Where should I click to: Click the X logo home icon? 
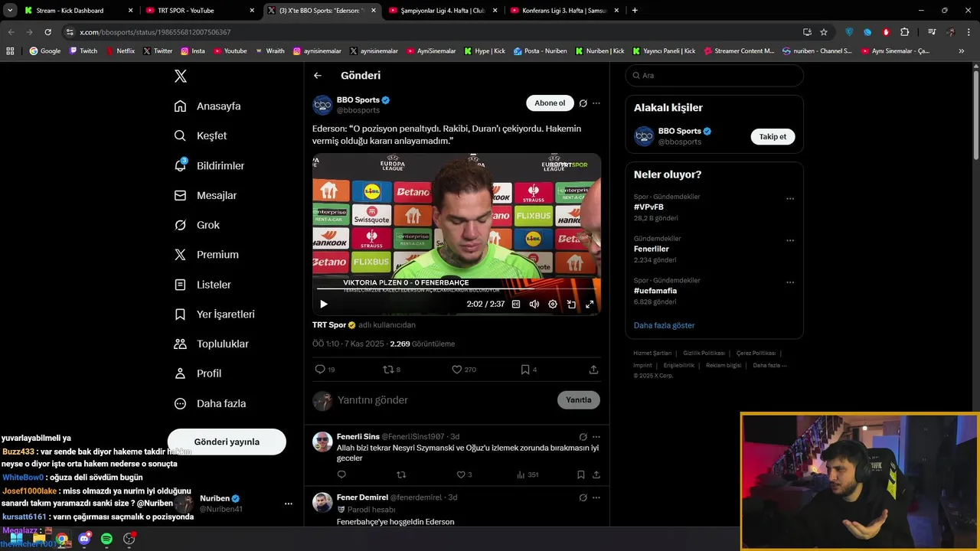pos(181,76)
